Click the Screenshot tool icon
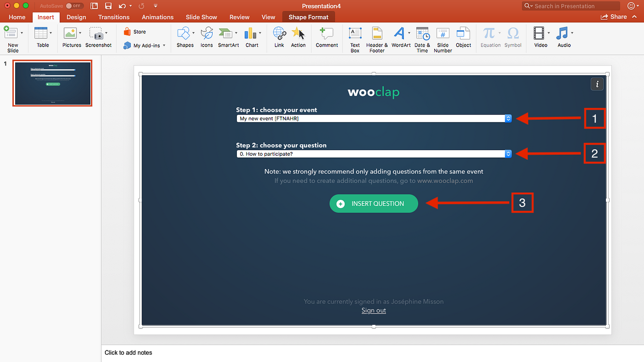This screenshot has height=362, width=644. 96,34
